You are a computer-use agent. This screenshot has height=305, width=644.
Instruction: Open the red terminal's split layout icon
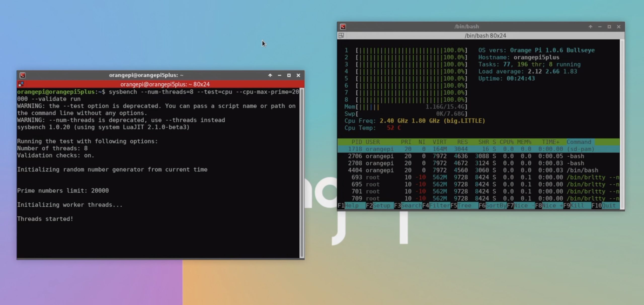click(x=21, y=84)
